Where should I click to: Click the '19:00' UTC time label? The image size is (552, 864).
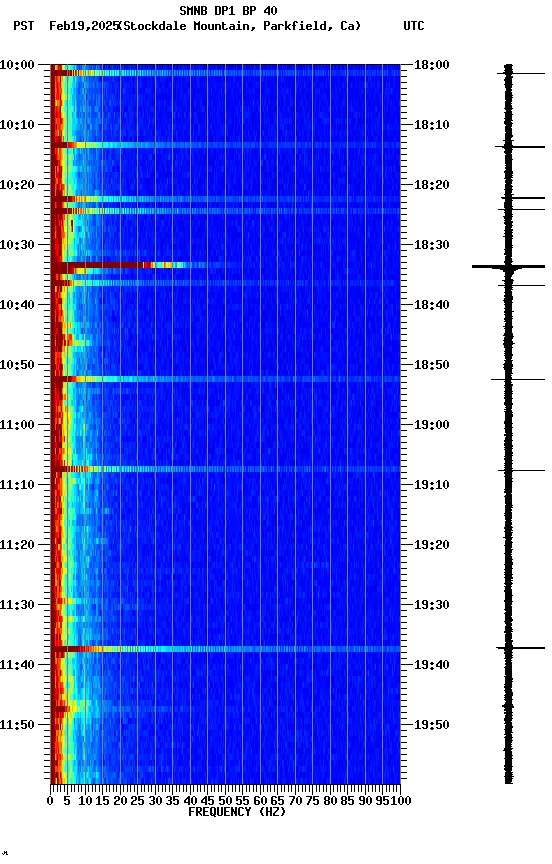point(432,425)
